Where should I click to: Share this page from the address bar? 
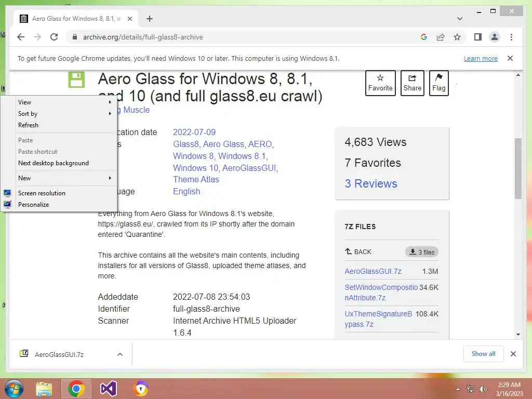click(x=441, y=37)
